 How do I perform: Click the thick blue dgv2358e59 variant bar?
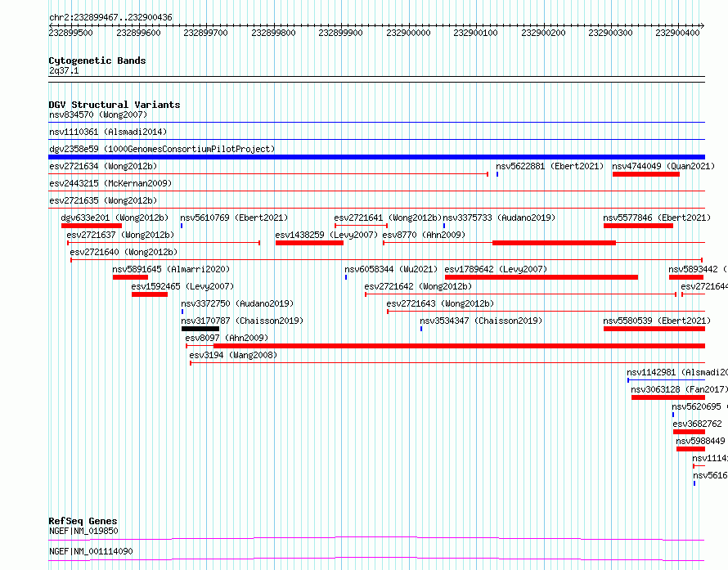point(376,157)
